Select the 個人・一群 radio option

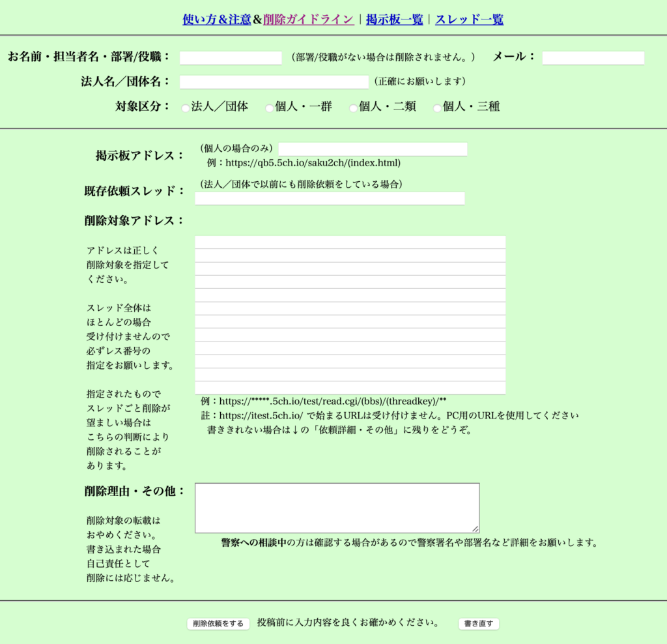point(269,108)
